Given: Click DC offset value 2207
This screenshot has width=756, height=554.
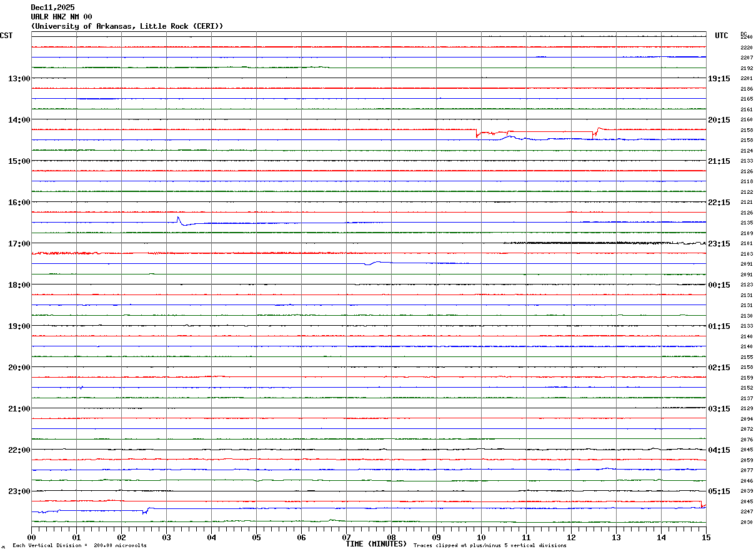Looking at the screenshot, I should tap(746, 58).
